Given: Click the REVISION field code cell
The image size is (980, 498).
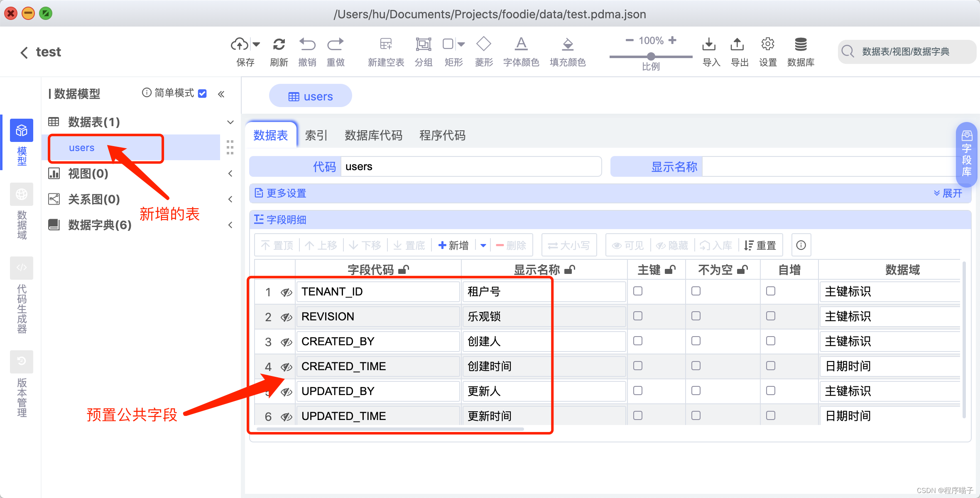Looking at the screenshot, I should [x=378, y=317].
